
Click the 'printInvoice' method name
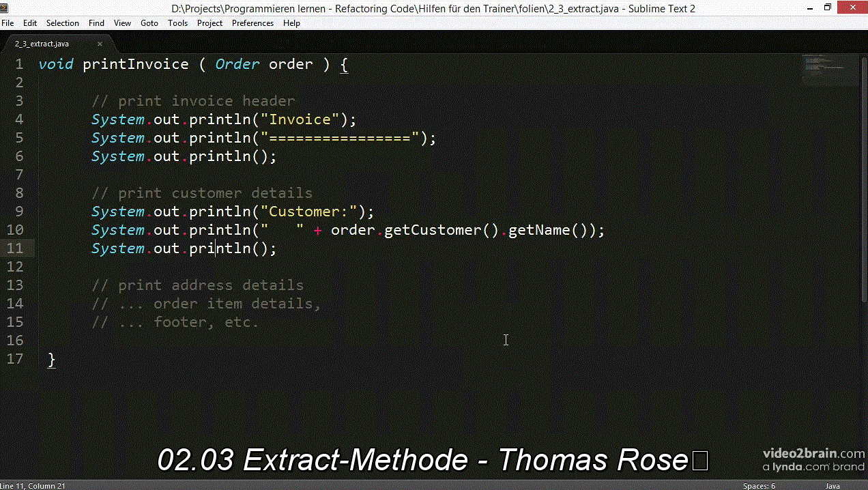coord(136,64)
